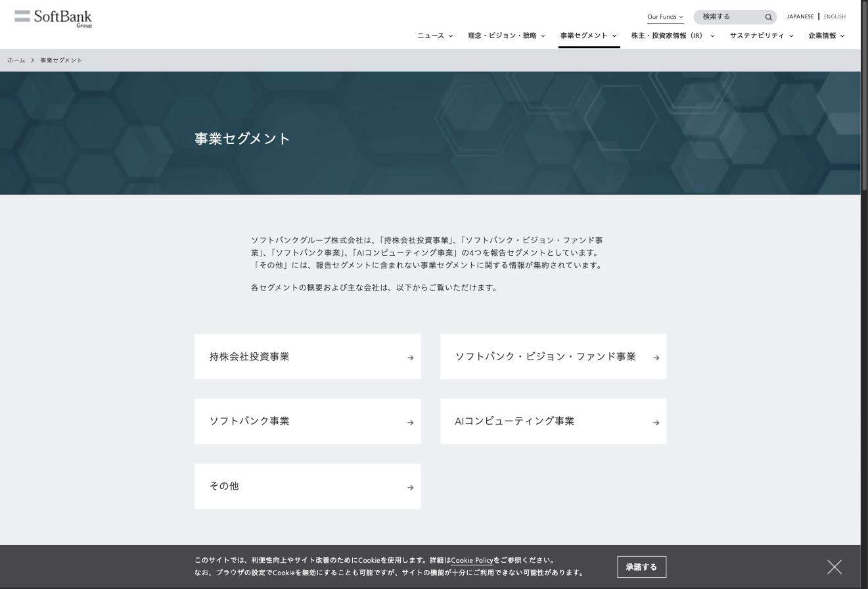Viewport: 868px width, 589px height.
Task: Switch language to JAPANESE
Action: coord(800,16)
